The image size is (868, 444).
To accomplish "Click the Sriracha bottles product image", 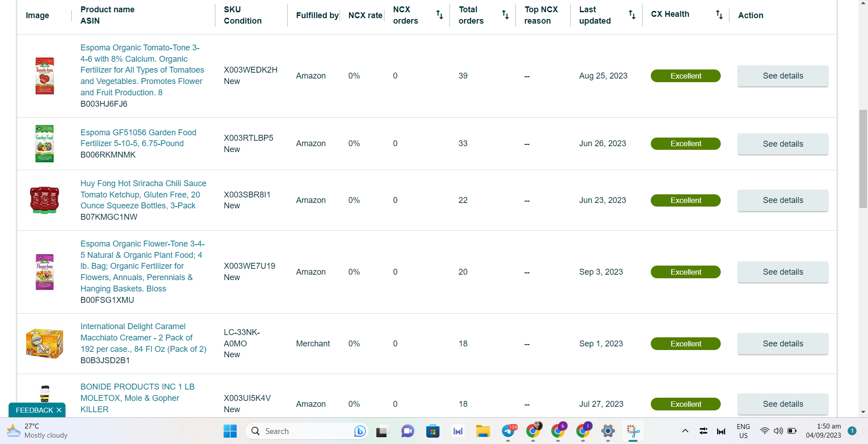I will tap(45, 200).
